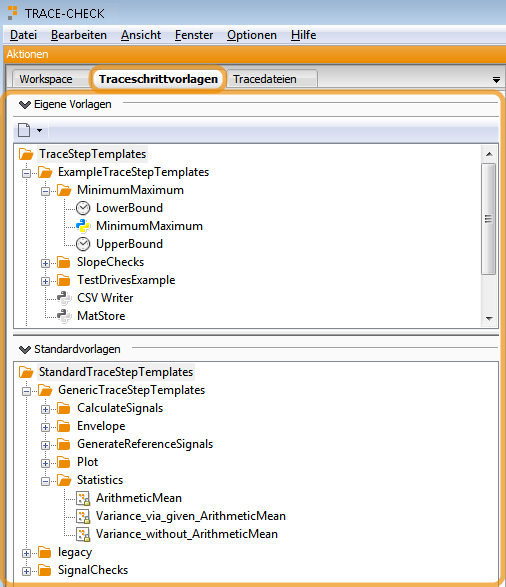Image resolution: width=506 pixels, height=587 pixels.
Task: Select the LowerBound template label
Action: tap(129, 208)
